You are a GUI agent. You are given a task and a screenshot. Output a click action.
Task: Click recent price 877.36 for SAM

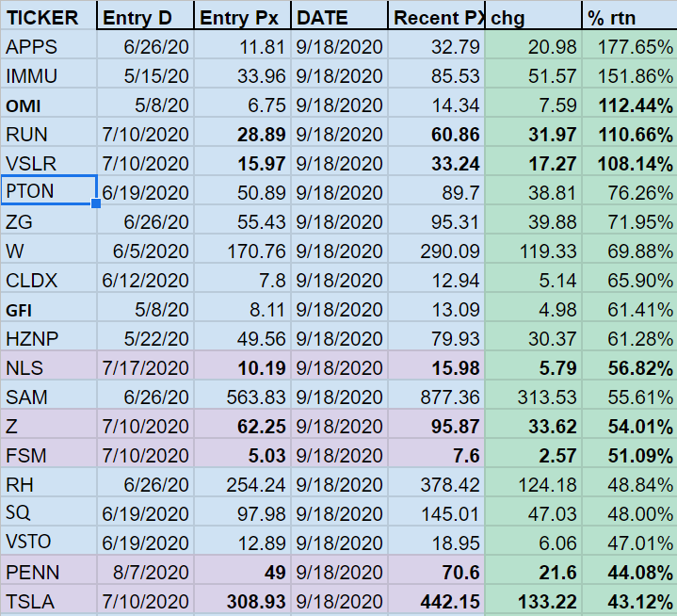pyautogui.click(x=437, y=395)
